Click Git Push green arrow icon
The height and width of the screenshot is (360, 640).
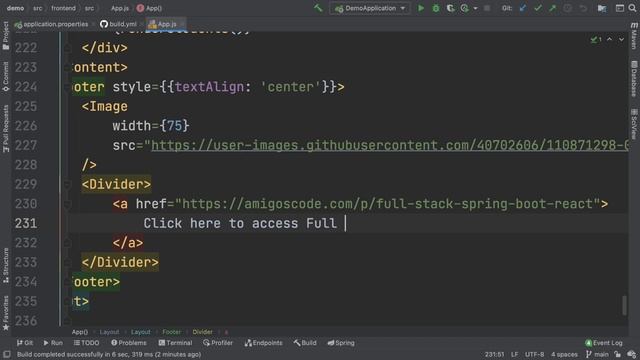click(552, 8)
